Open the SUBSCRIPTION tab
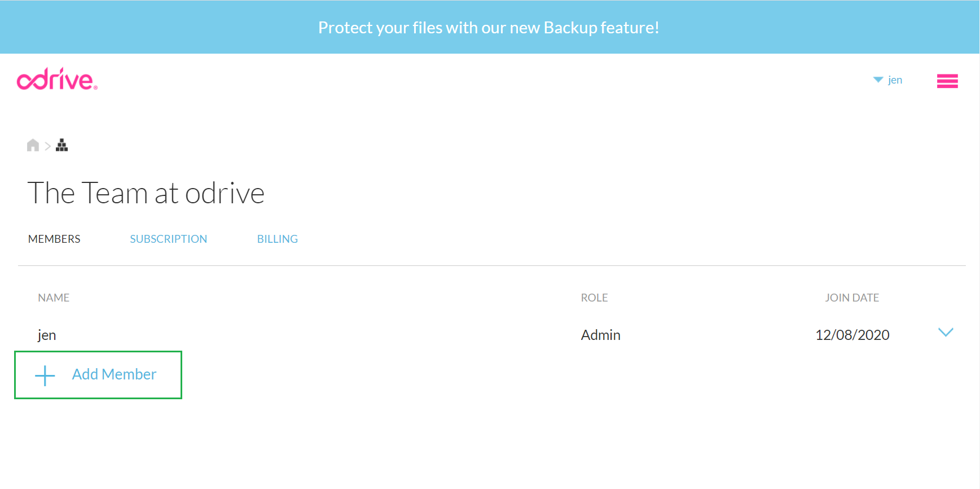 (168, 239)
